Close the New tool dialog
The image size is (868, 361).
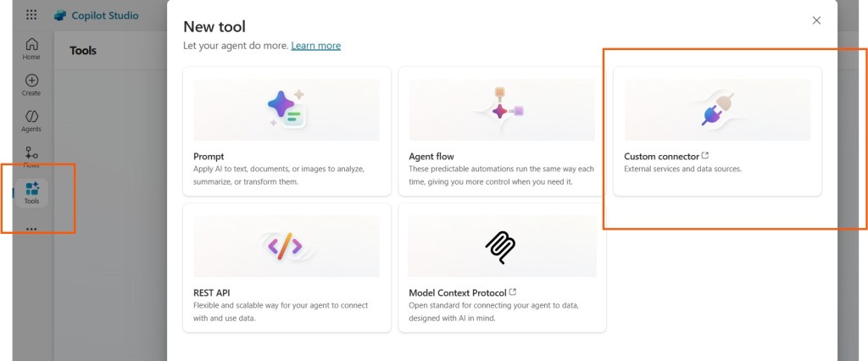tap(816, 20)
